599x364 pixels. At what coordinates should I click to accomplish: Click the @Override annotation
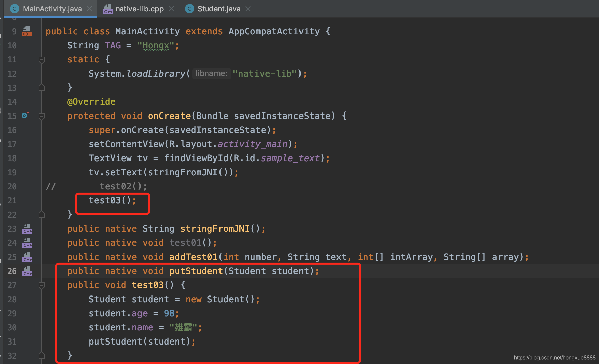(x=91, y=102)
